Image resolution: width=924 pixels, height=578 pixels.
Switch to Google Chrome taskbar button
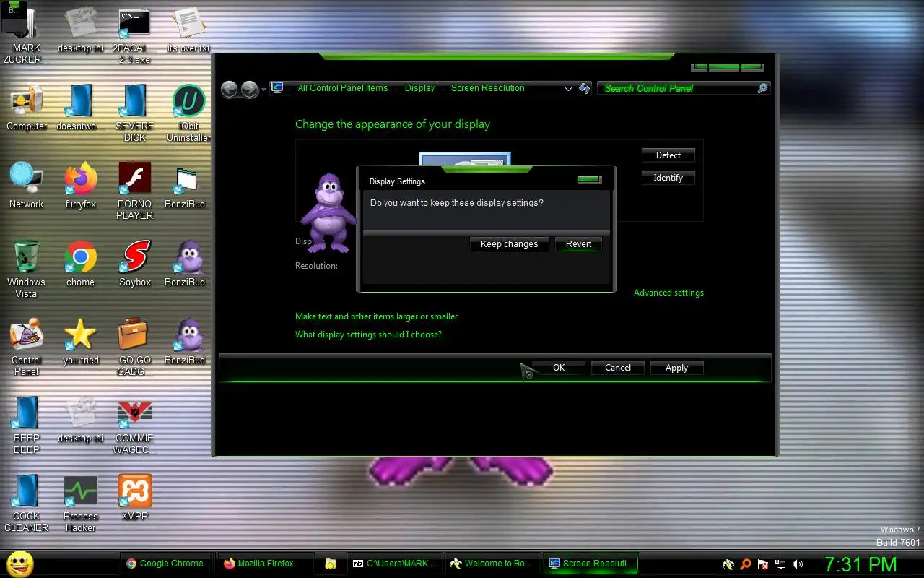click(x=165, y=564)
